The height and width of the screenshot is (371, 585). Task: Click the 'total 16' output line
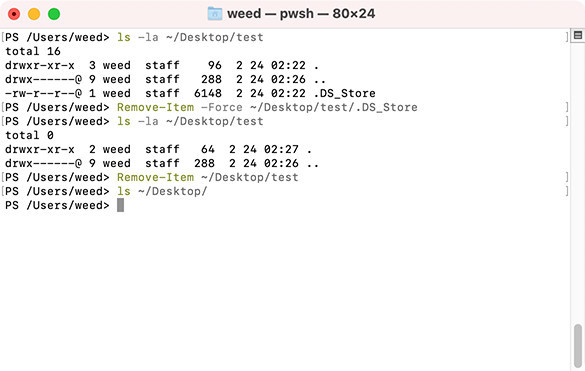(x=33, y=51)
